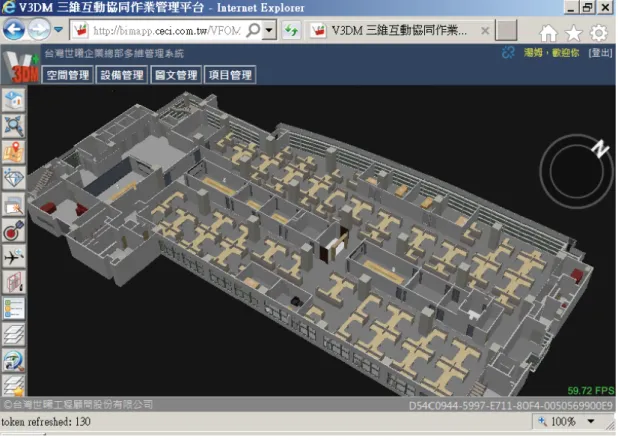Click the house home-view icon in left toolbar
Viewport: 618px width, 440px height.
pyautogui.click(x=14, y=100)
